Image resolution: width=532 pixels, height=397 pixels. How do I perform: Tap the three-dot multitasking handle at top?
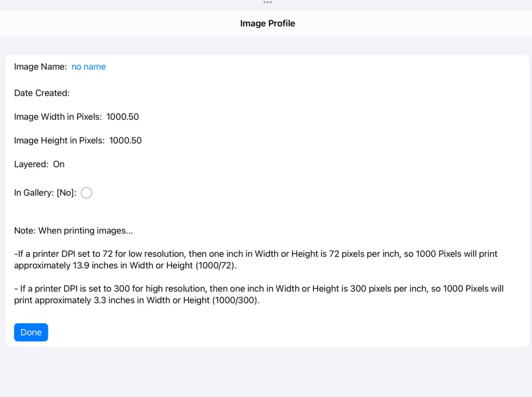tap(268, 3)
